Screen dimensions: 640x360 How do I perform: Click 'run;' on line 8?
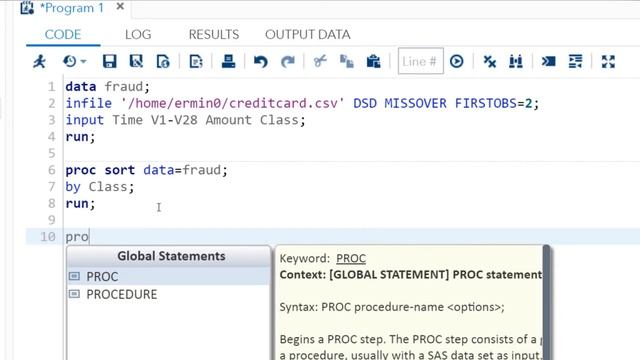pyautogui.click(x=80, y=203)
